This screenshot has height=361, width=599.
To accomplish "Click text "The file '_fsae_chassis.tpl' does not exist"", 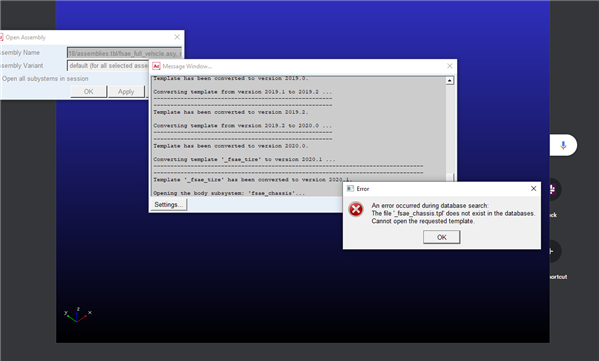I will pyautogui.click(x=429, y=214).
